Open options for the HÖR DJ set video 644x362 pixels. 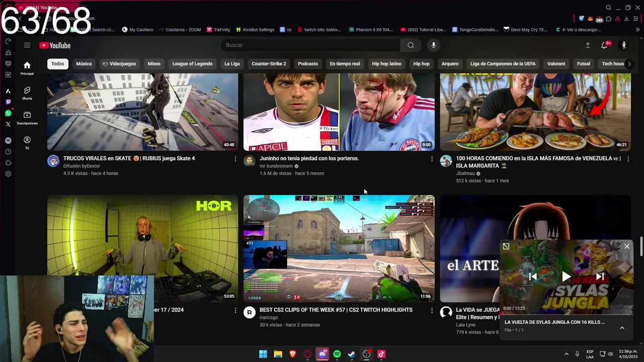235,311
